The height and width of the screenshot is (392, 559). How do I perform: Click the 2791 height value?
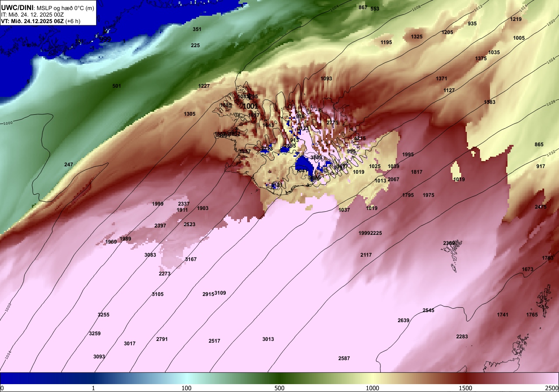(162, 339)
